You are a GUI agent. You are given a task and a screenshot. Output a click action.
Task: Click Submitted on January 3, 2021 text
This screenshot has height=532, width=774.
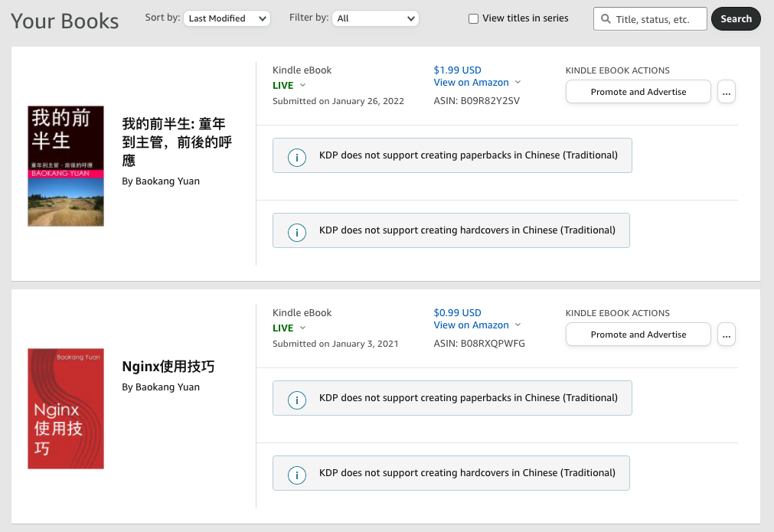tap(335, 344)
